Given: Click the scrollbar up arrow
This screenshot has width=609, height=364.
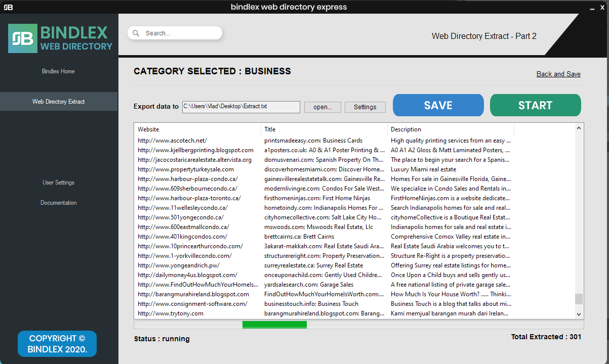Looking at the screenshot, I should [579, 127].
